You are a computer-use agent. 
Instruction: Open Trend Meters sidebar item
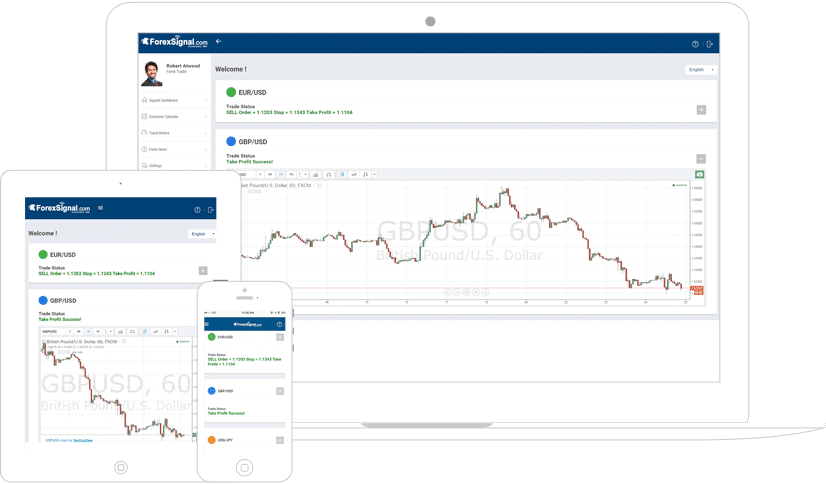[x=174, y=133]
